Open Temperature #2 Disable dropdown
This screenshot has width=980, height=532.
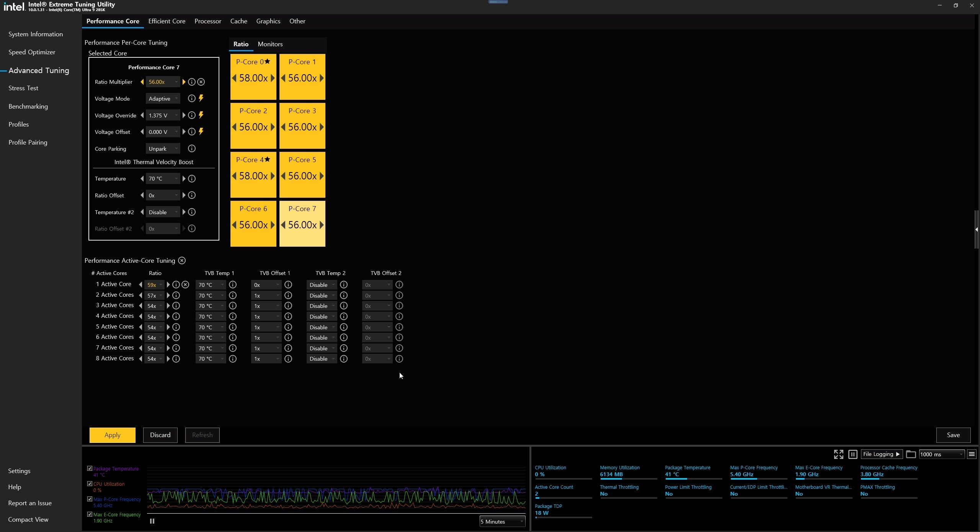[x=163, y=212]
